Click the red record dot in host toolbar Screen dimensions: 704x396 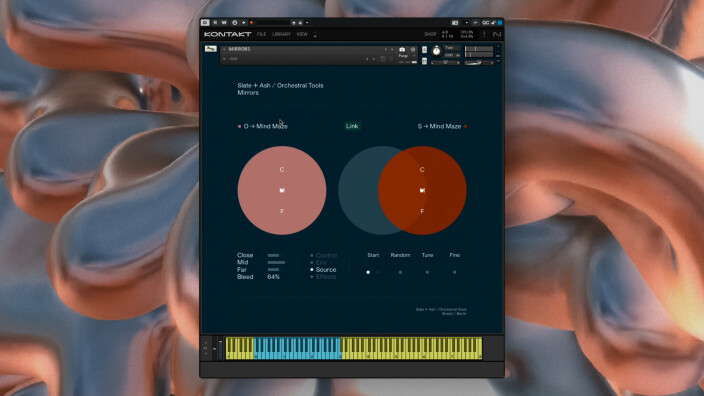tap(251, 22)
